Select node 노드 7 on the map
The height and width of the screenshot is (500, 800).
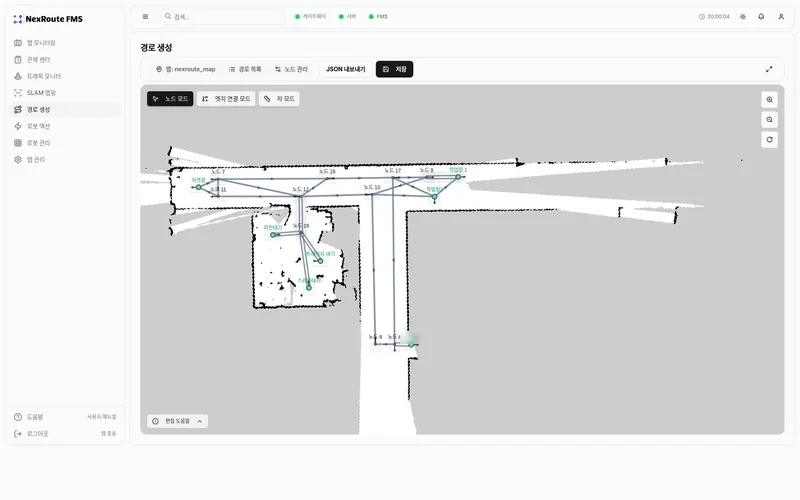[x=218, y=179]
